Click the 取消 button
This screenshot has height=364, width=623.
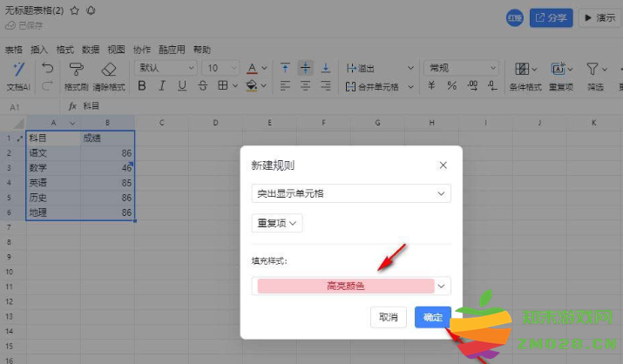click(389, 318)
